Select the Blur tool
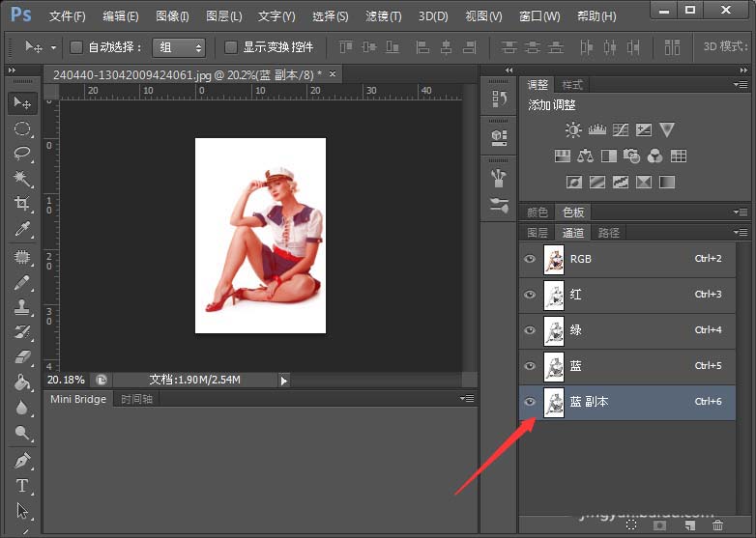 point(22,408)
